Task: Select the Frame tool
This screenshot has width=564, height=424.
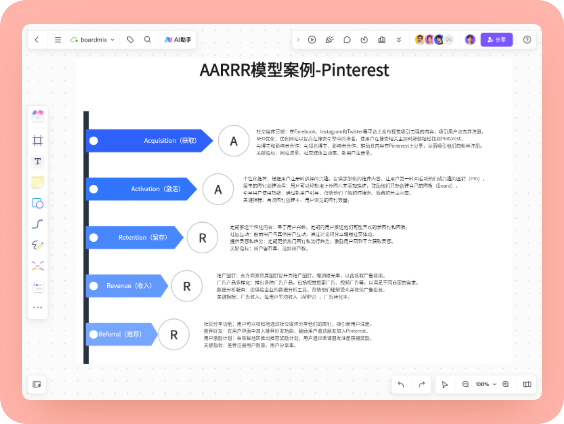Action: [x=38, y=140]
